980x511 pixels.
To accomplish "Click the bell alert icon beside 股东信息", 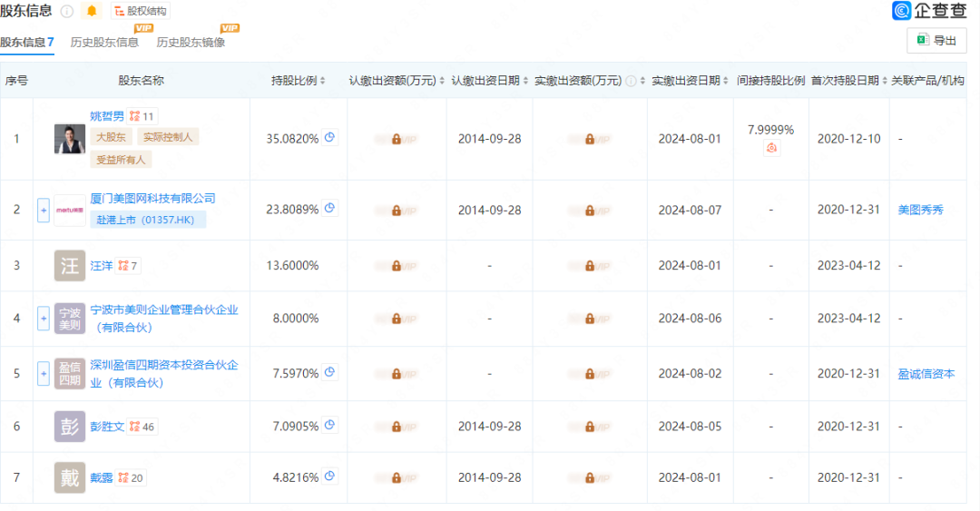I will coord(92,11).
